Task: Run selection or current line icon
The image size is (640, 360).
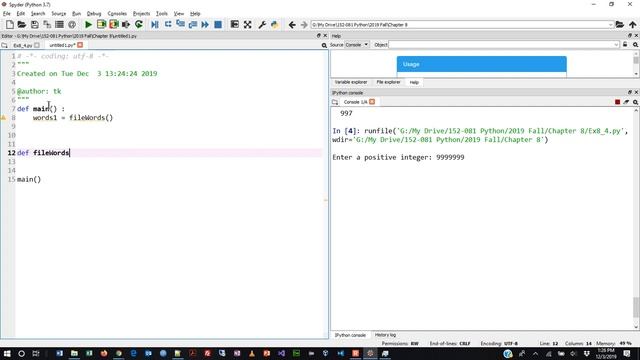Action: point(126,24)
